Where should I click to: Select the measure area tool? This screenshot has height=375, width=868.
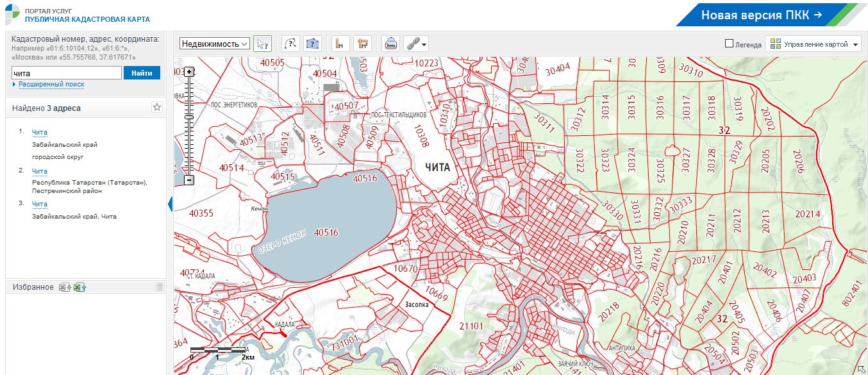(x=363, y=44)
